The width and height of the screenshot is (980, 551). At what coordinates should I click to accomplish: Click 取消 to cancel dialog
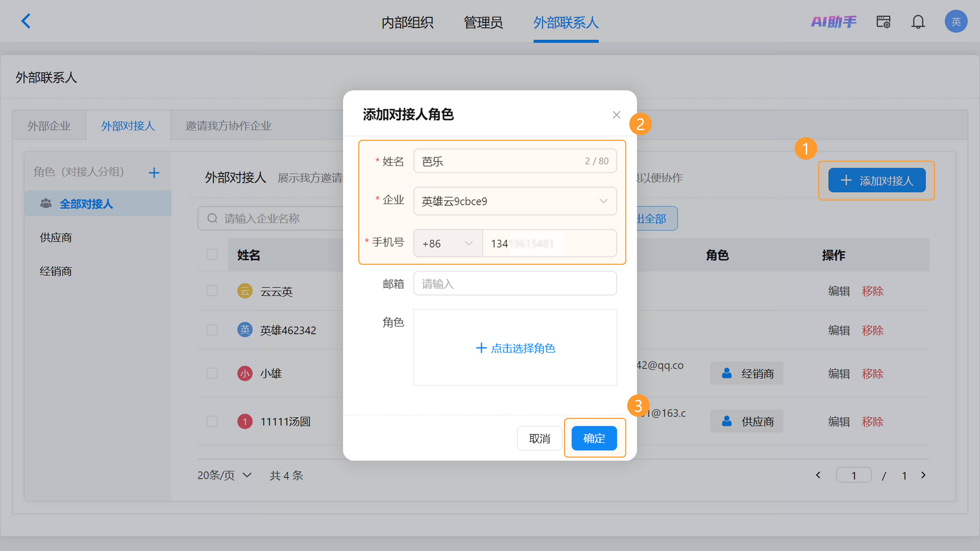540,438
